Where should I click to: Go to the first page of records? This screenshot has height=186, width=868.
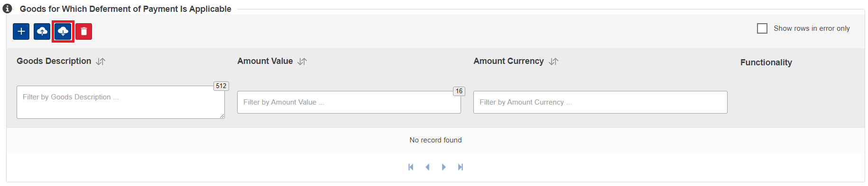[x=411, y=167]
